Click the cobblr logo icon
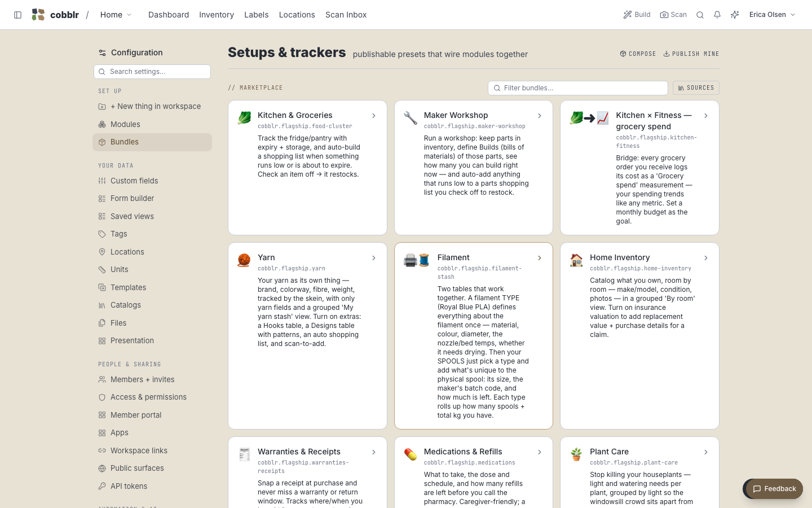The width and height of the screenshot is (812, 508). 38,15
